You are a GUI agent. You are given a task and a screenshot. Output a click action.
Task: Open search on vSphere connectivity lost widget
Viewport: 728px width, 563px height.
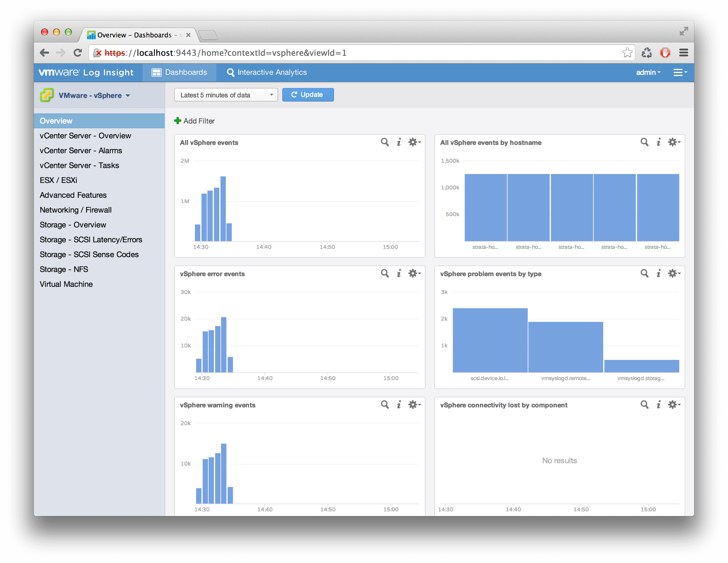[644, 404]
